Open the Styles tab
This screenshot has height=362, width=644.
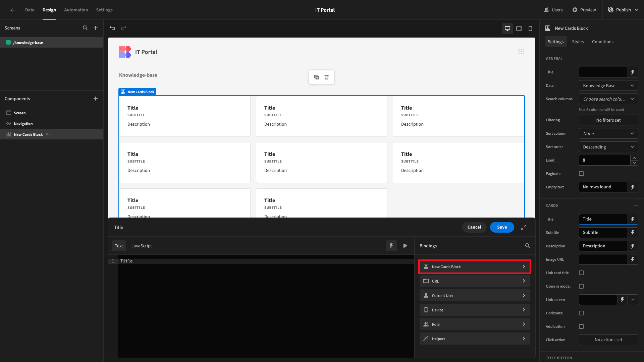(x=578, y=42)
